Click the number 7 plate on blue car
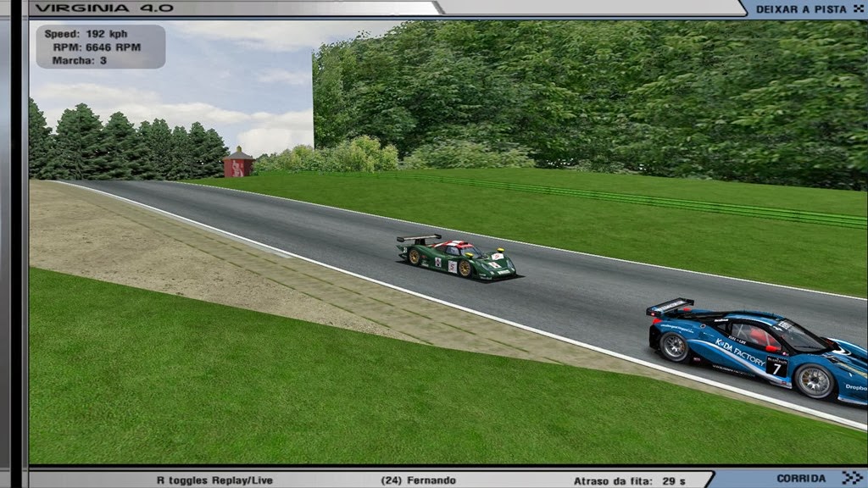The image size is (868, 488). tap(776, 368)
